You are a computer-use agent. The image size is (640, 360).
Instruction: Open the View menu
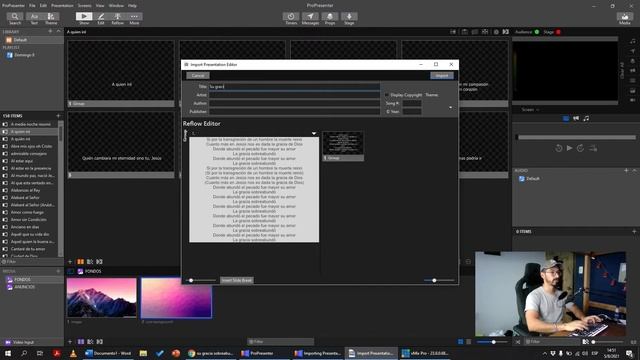(100, 6)
